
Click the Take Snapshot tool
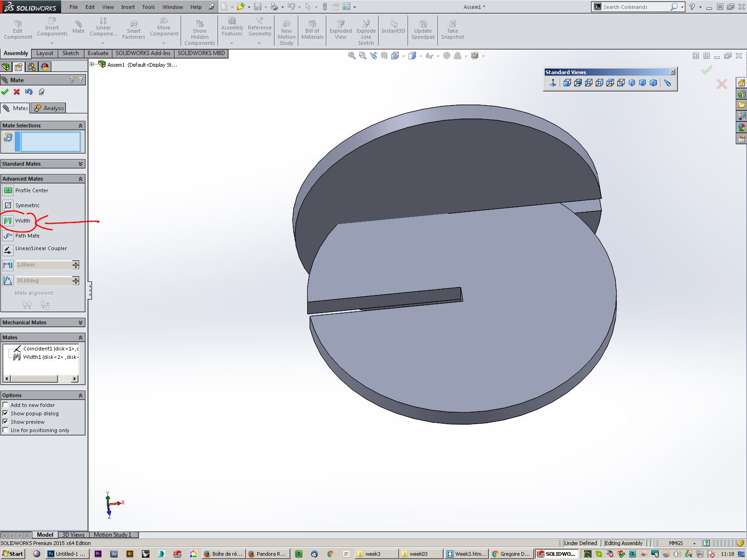(x=452, y=30)
